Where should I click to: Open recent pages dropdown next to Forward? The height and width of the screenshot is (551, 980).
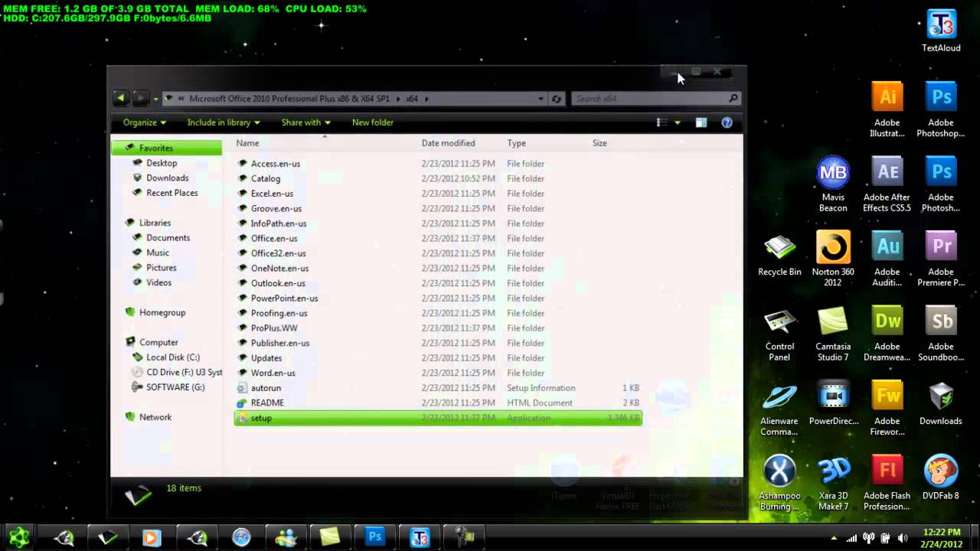click(x=155, y=99)
